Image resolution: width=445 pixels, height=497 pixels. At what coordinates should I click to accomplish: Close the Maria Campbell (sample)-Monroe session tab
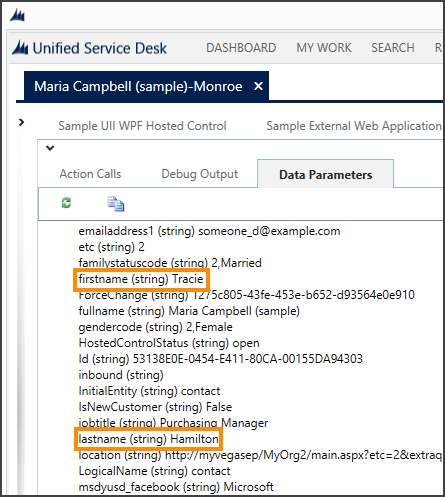[x=258, y=86]
